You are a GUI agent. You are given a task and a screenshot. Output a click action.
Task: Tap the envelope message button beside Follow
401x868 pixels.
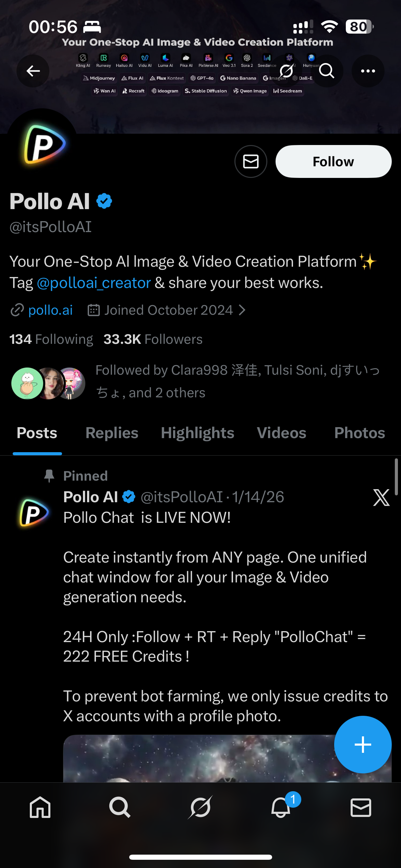[251, 161]
